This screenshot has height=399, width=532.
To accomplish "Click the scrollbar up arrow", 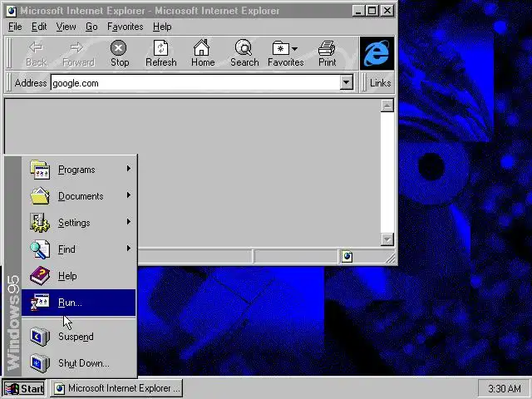I will coord(387,106).
